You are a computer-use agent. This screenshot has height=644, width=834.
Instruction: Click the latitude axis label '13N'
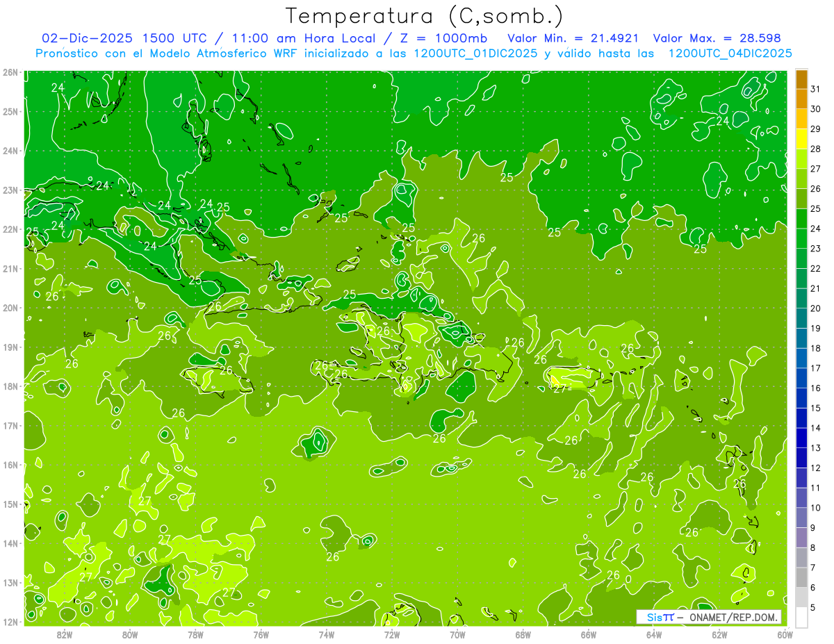click(10, 583)
